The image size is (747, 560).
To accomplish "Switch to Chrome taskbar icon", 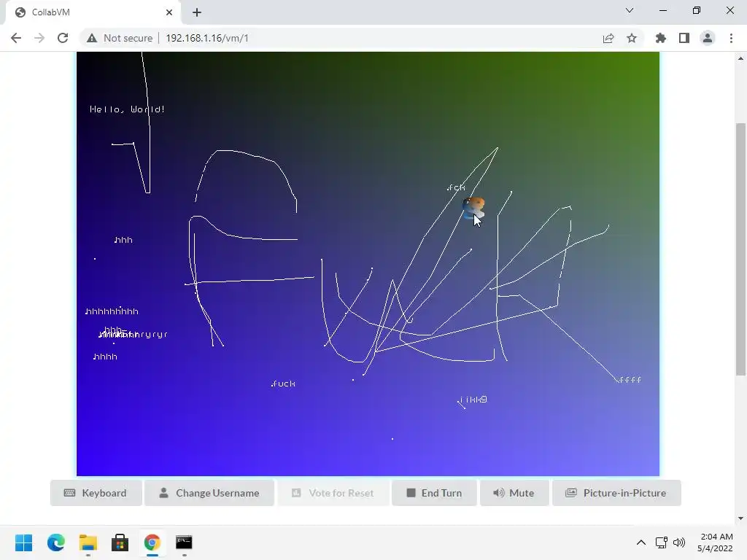I will coord(152,542).
